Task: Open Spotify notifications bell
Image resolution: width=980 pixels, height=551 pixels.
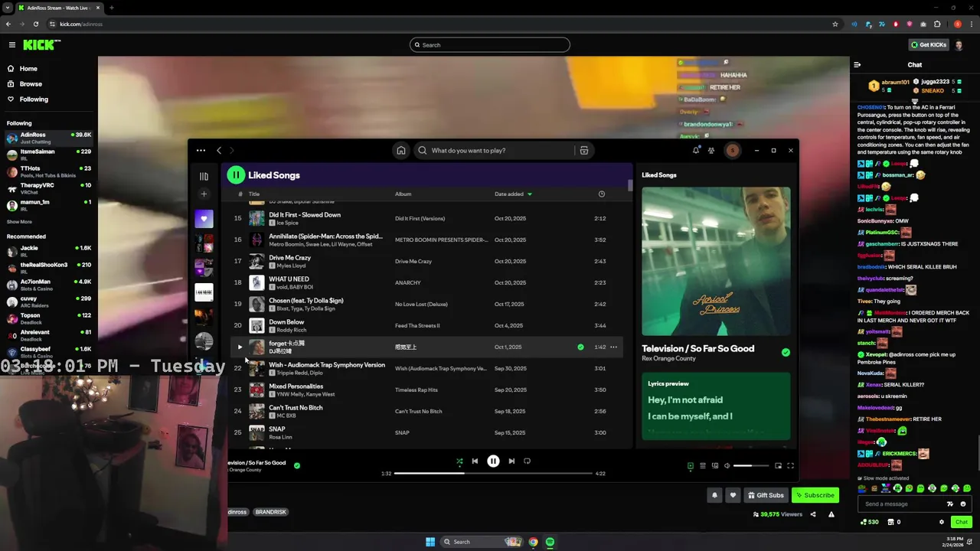Action: 696,151
